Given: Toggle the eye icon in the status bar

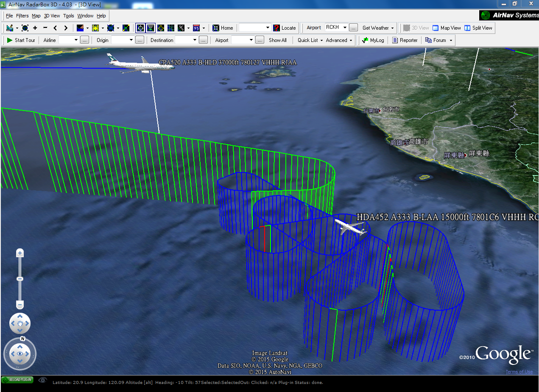Looking at the screenshot, I should [42, 380].
